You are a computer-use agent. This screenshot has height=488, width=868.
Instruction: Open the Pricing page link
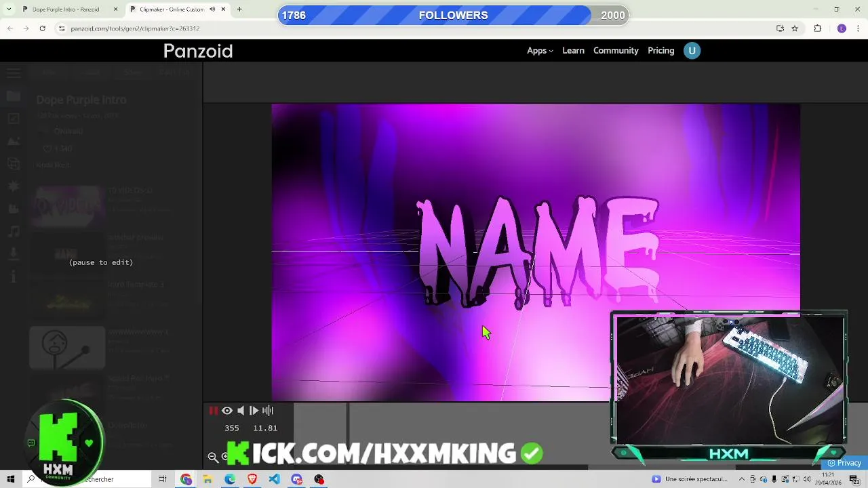click(661, 51)
